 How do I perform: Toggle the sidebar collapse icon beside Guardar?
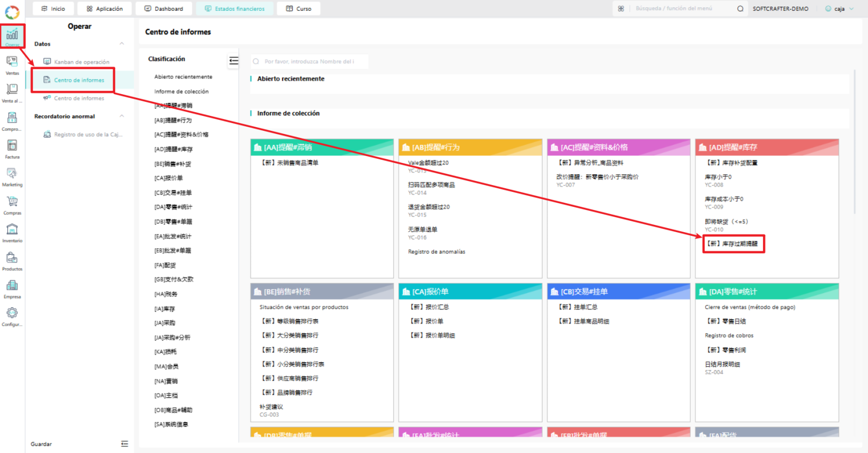(x=125, y=444)
